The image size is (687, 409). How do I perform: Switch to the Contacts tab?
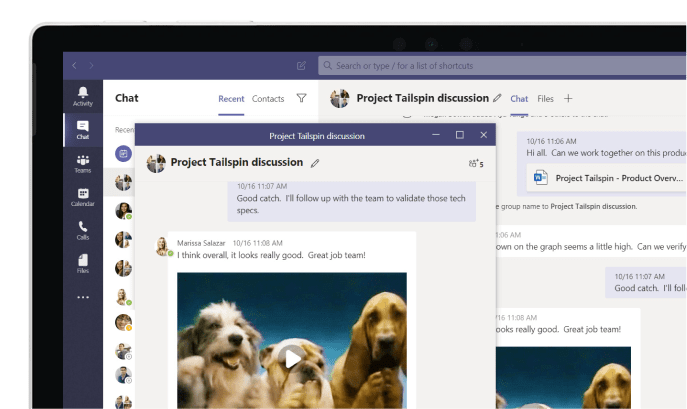(x=268, y=99)
